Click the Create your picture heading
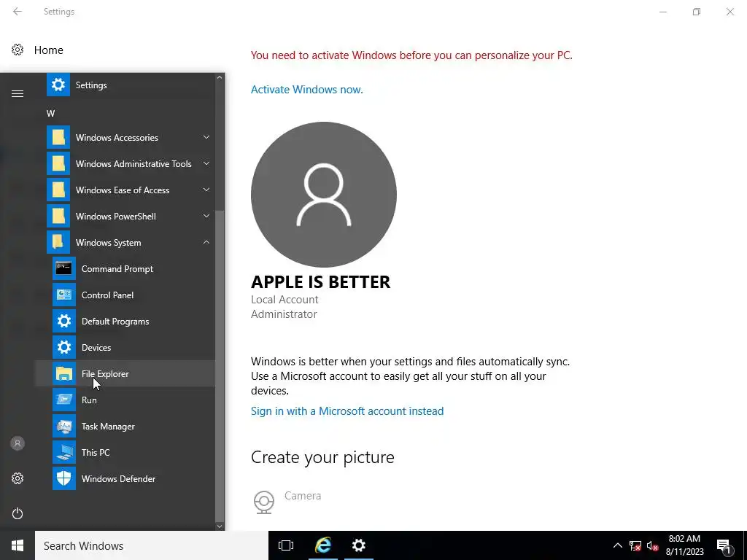 (x=322, y=457)
